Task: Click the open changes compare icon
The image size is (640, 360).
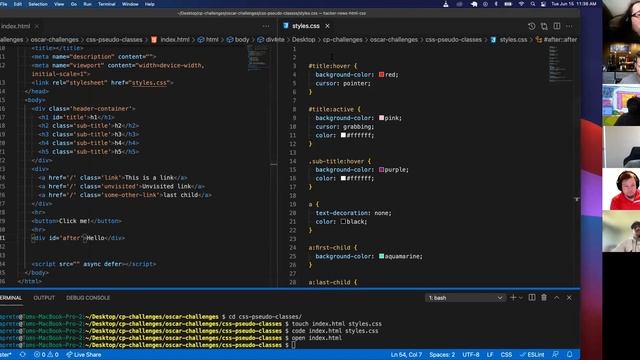Action: pos(544,26)
